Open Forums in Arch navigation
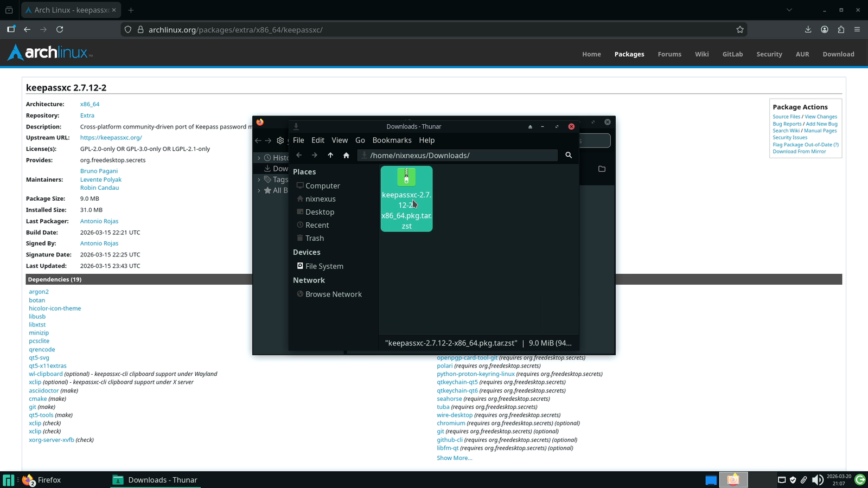 (x=669, y=54)
